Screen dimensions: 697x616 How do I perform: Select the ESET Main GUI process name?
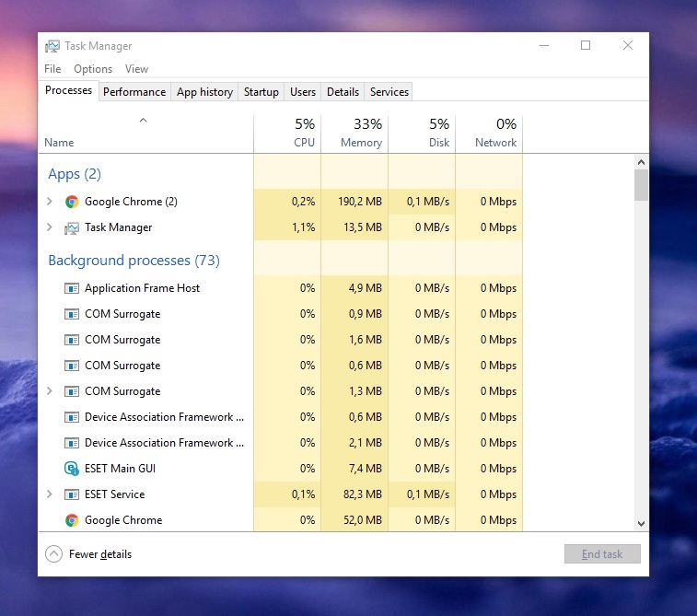(x=120, y=469)
